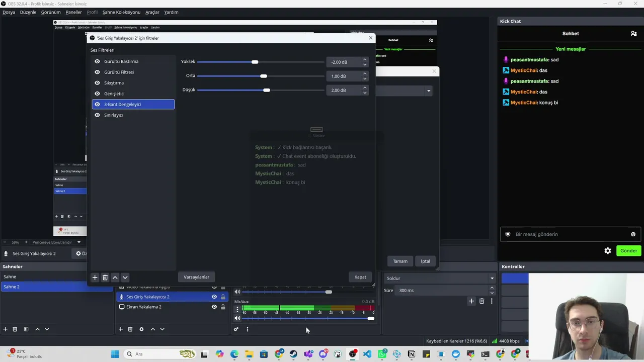Move scene up in Sahneler toolbar

37,329
